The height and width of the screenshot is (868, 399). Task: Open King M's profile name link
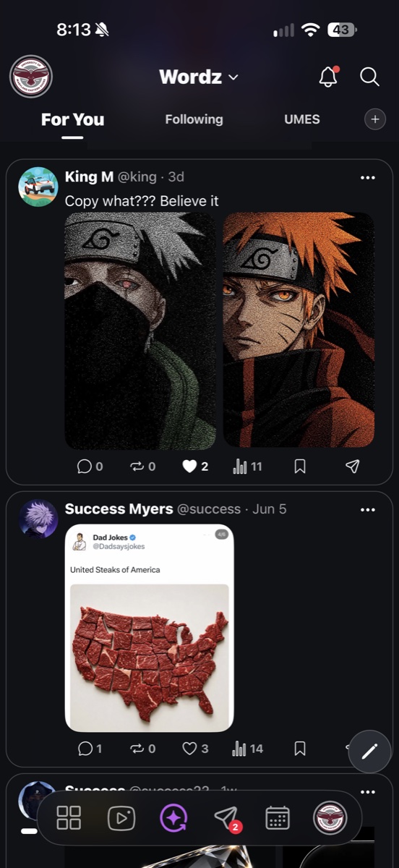(x=89, y=176)
